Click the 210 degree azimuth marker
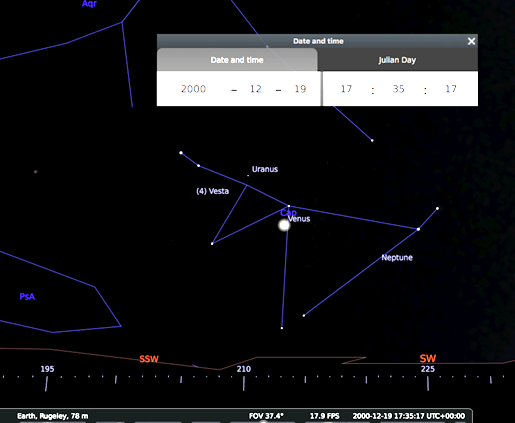Viewport: 515px width, 423px height. (244, 369)
